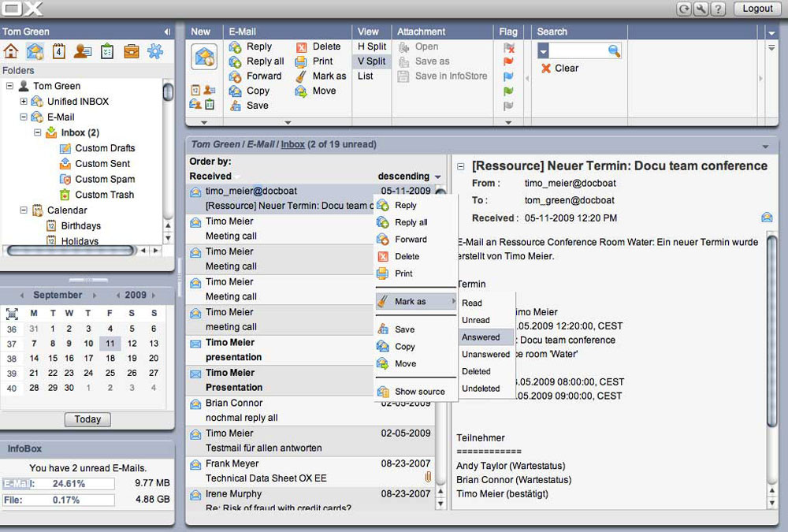Click the large New E-Mail icon
788x532 pixels.
coord(204,57)
